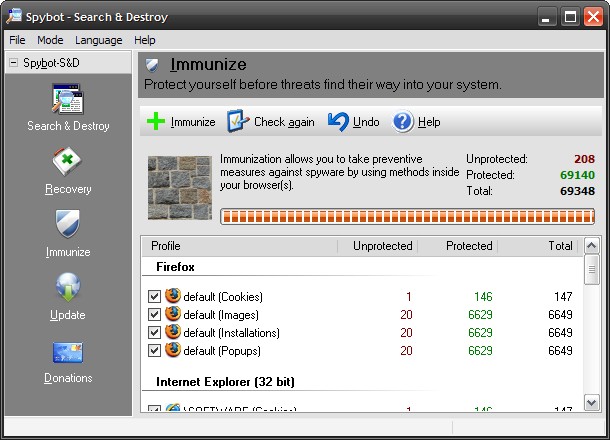Click the Donations sidebar label
Viewport: 610px width, 440px height.
[x=68, y=378]
